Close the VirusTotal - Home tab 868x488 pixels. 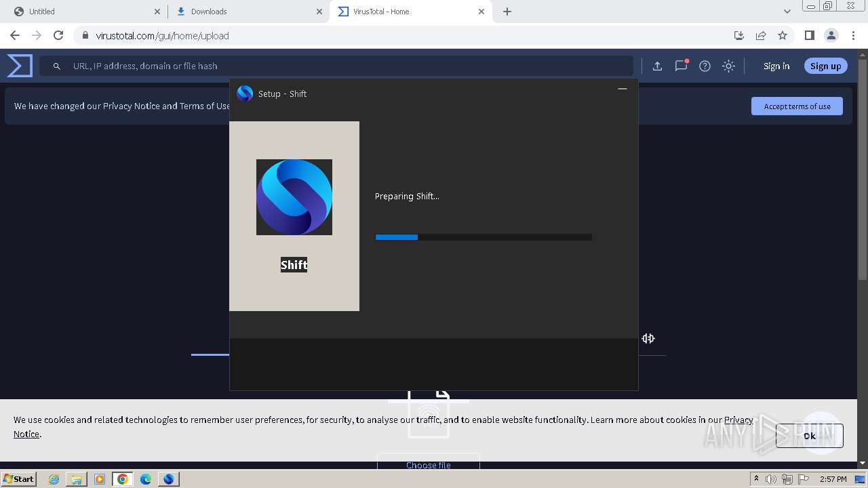(x=481, y=12)
